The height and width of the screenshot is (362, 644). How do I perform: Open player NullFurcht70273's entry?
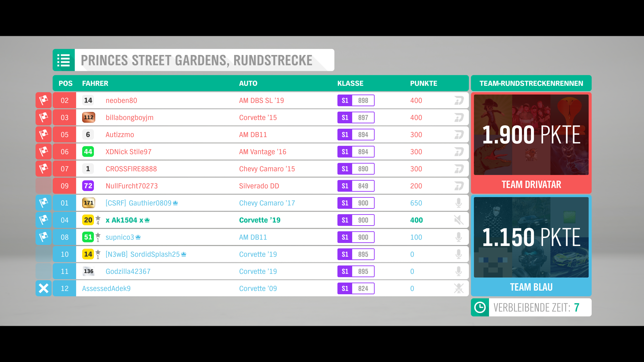click(x=131, y=186)
